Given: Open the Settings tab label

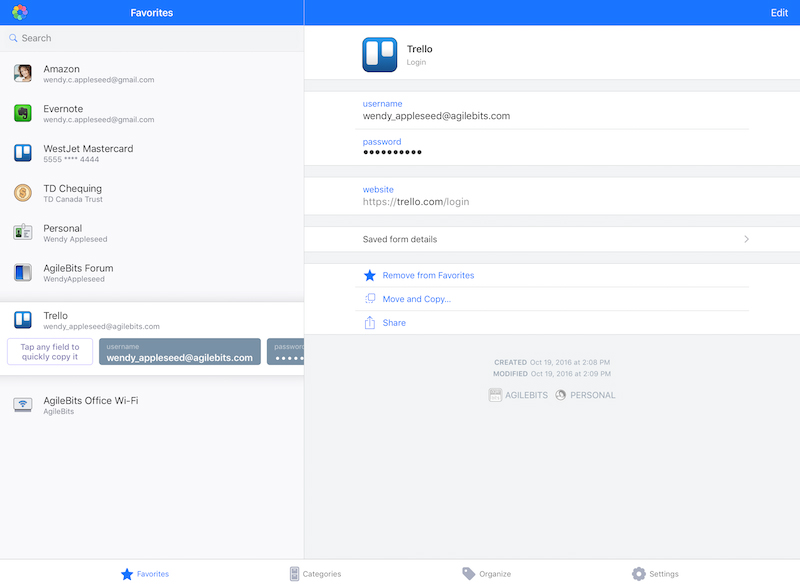Looking at the screenshot, I should point(664,574).
